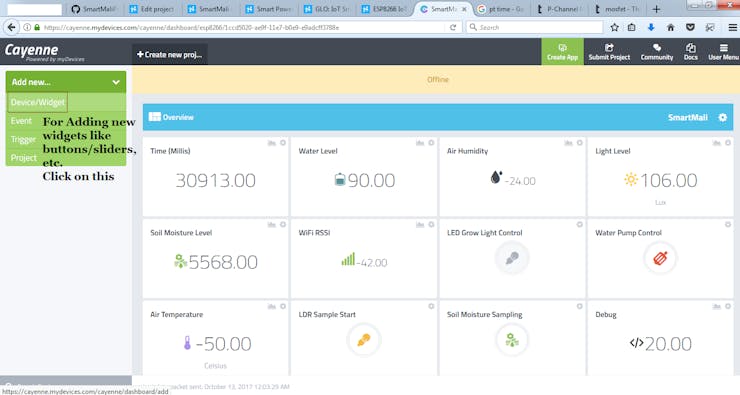740x395 pixels.
Task: Click the browser Search input field
Action: [x=534, y=27]
